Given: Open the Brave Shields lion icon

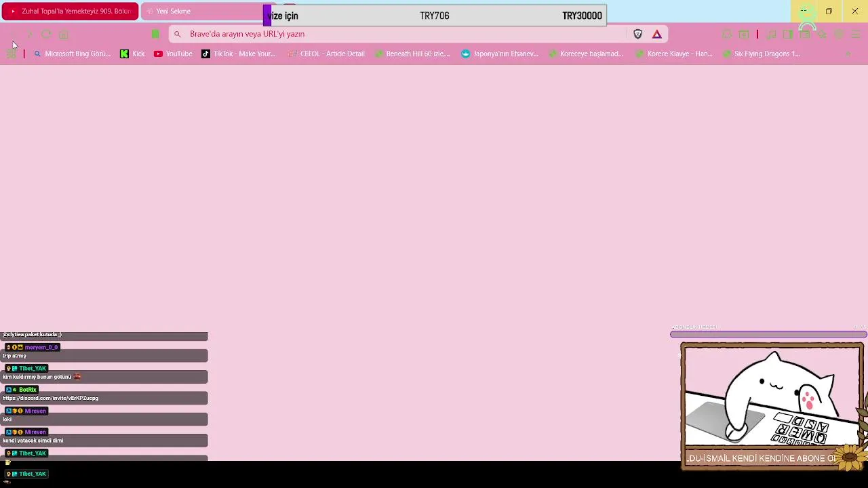Looking at the screenshot, I should tap(637, 34).
